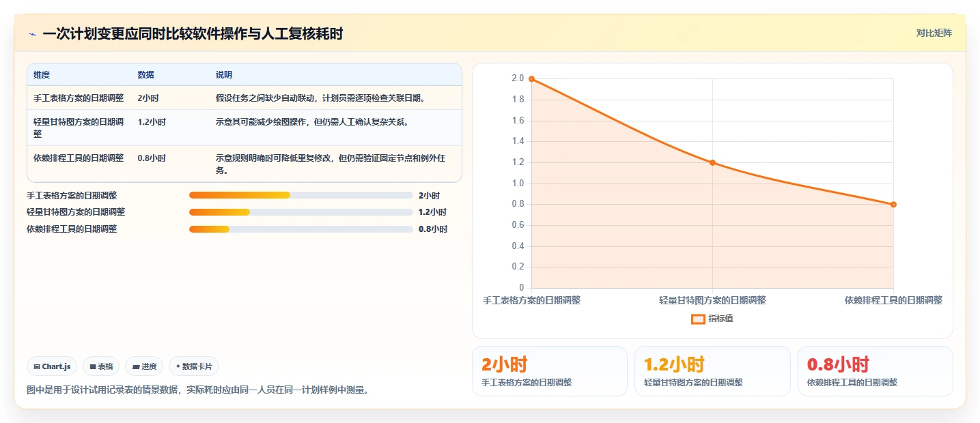Click description starting 示意规则明确时可降低重复修改
Viewport: 980px width, 423px height.
pos(331,164)
